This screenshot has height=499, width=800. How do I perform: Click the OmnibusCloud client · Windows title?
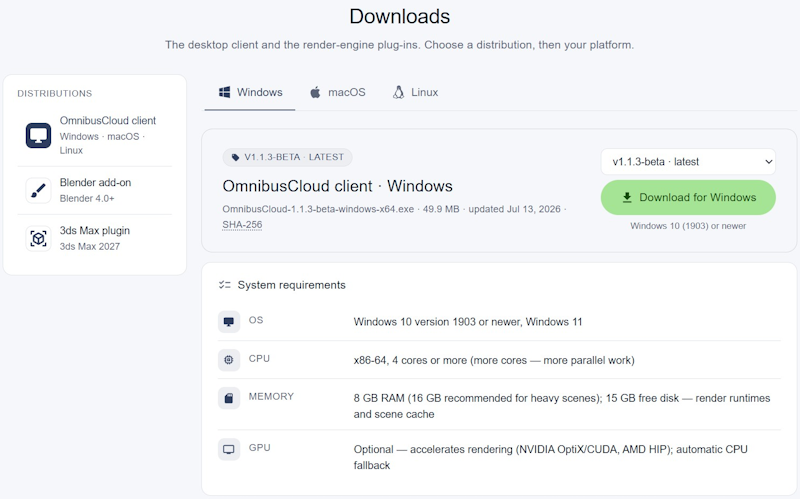(x=337, y=186)
